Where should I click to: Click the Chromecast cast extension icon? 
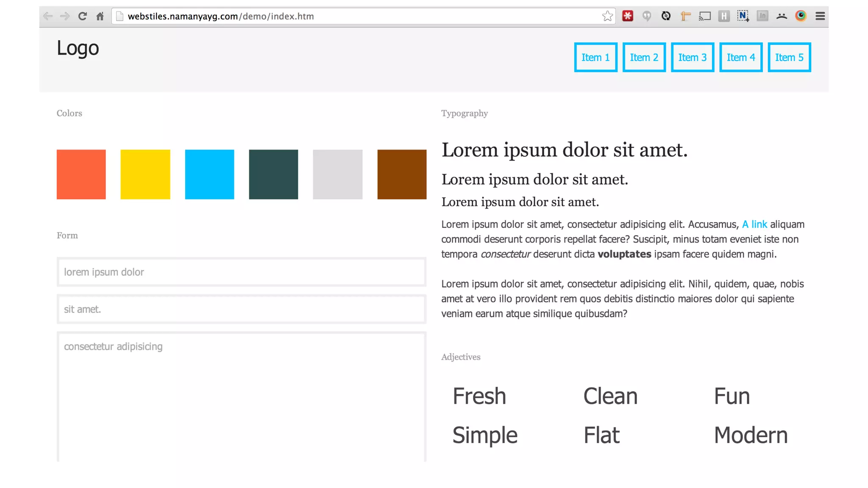[705, 16]
